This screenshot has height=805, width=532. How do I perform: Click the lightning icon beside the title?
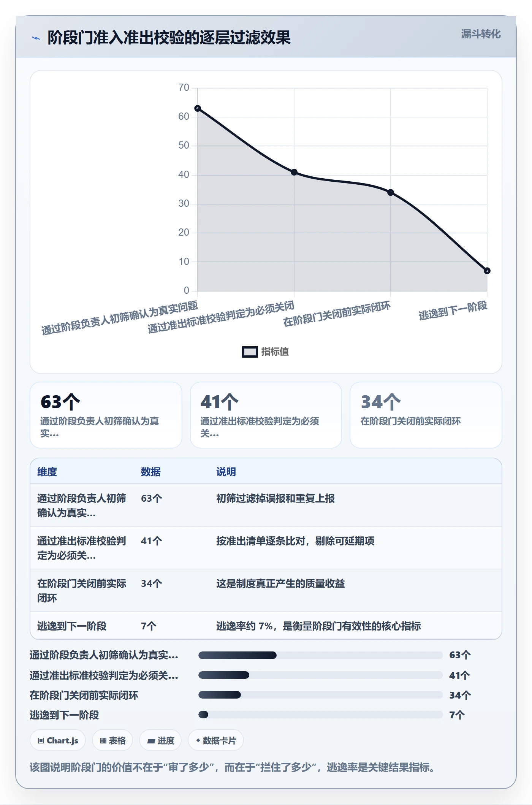(x=36, y=38)
